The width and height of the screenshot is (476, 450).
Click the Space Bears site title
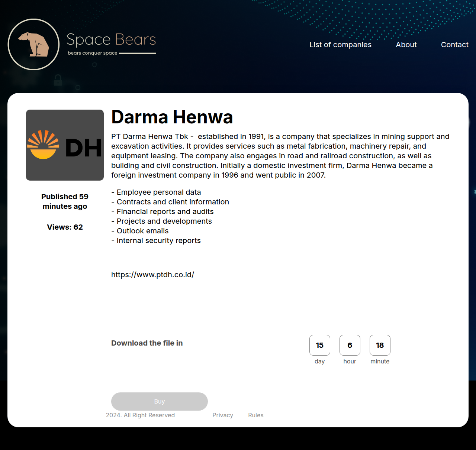pyautogui.click(x=111, y=39)
